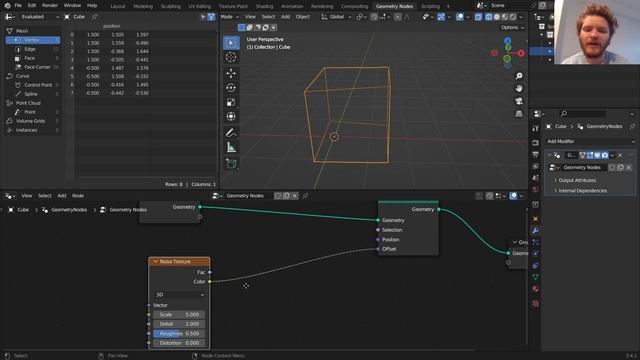
Task: Open the Output properties tab icon
Action: (x=536, y=154)
